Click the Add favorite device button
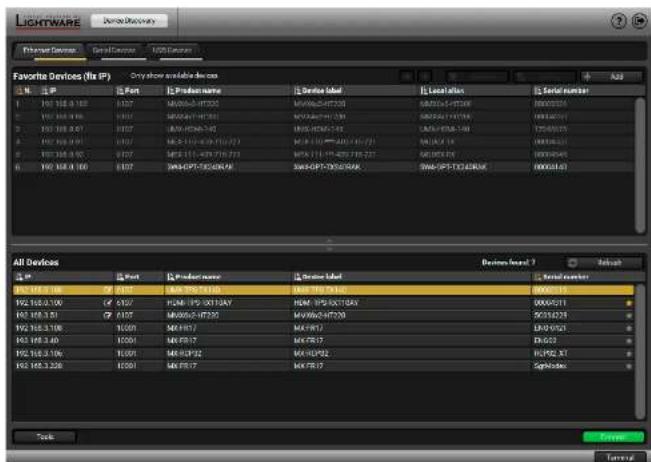This screenshot has width=651, height=462. [x=612, y=76]
